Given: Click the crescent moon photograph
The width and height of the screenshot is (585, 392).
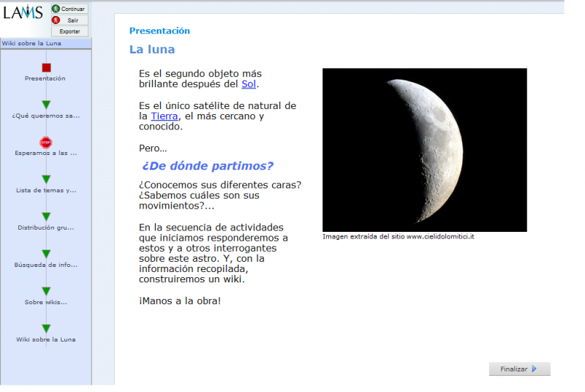Looking at the screenshot, I should pyautogui.click(x=425, y=150).
